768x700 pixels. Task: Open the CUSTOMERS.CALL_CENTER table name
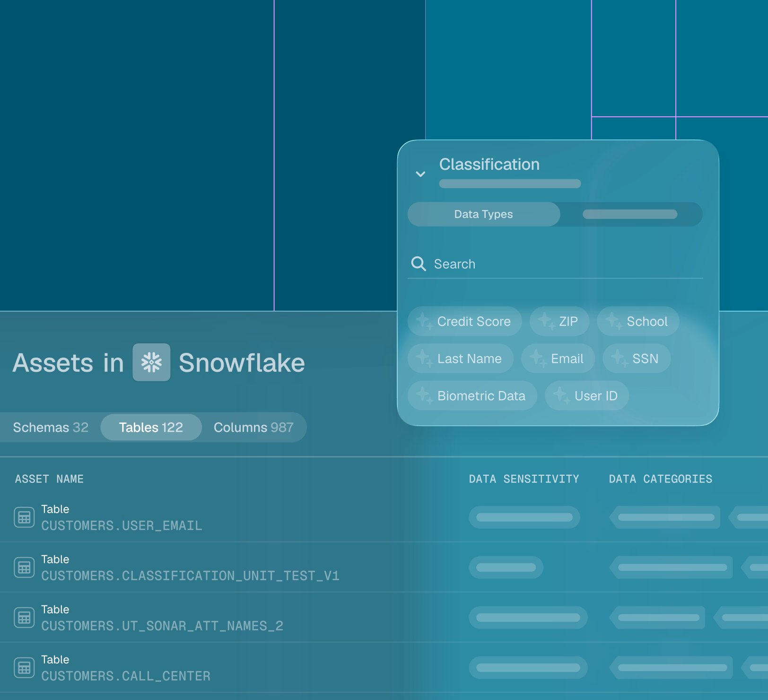click(x=126, y=676)
